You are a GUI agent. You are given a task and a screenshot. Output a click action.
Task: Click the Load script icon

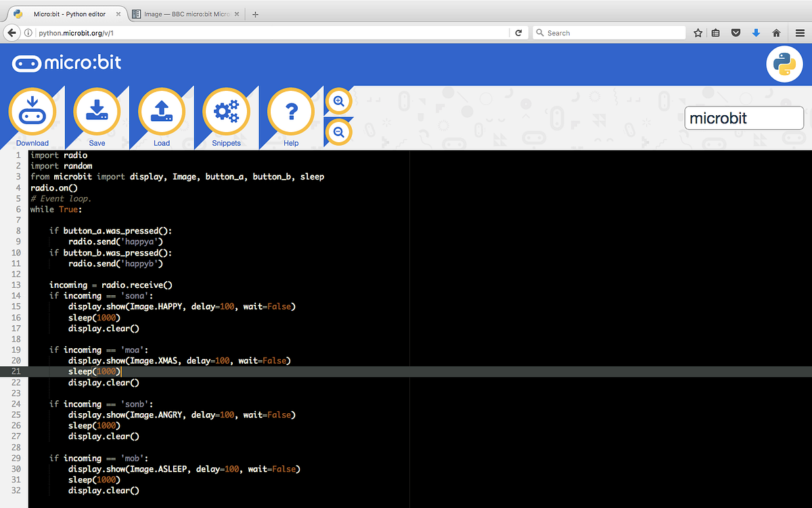pos(161,110)
